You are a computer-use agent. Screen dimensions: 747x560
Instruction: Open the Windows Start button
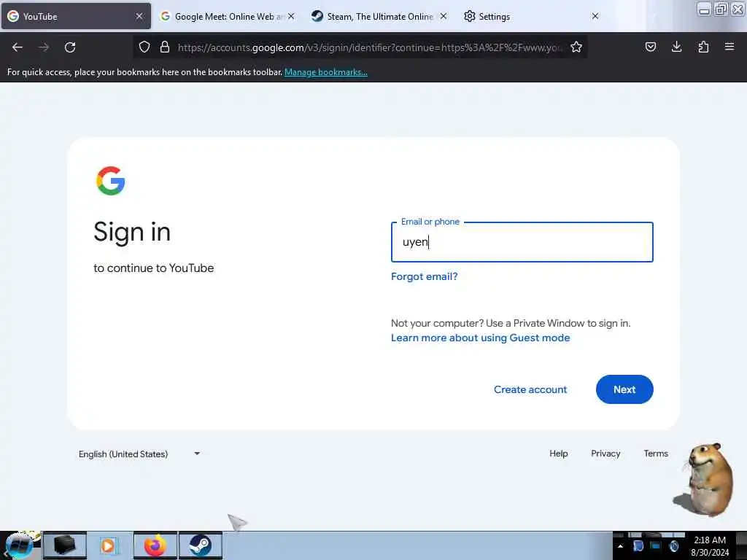[x=20, y=545]
